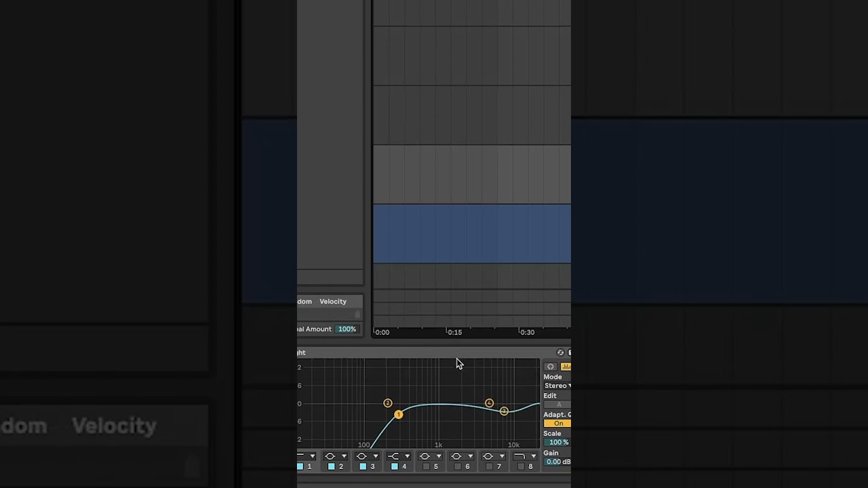Viewport: 868px width, 488px height.
Task: Turn off the Adapt. Q On button
Action: 557,424
